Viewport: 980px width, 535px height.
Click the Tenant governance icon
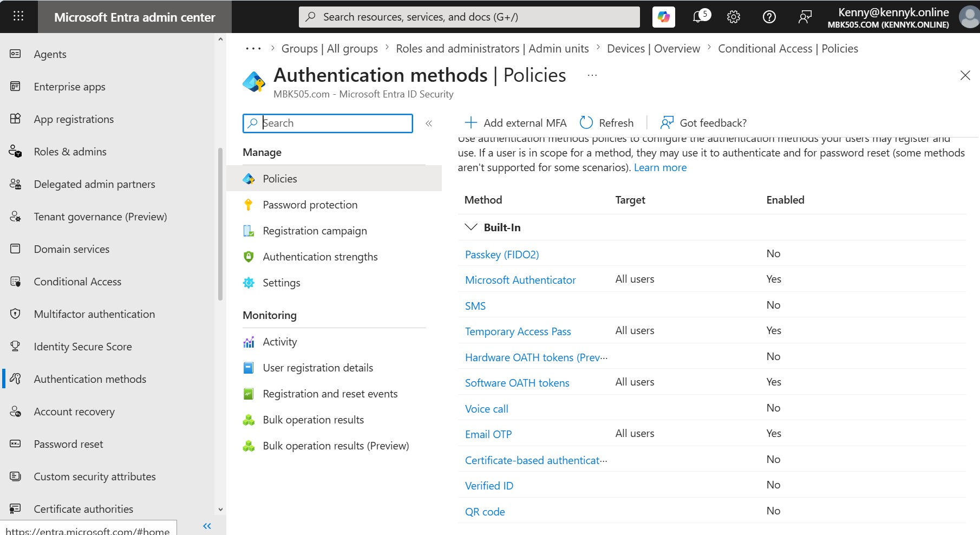[x=16, y=216]
